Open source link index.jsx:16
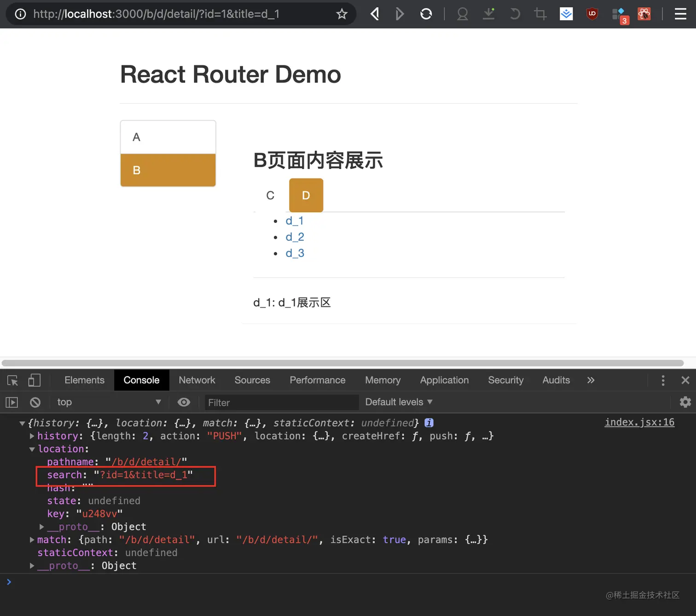The height and width of the screenshot is (616, 696). [639, 422]
